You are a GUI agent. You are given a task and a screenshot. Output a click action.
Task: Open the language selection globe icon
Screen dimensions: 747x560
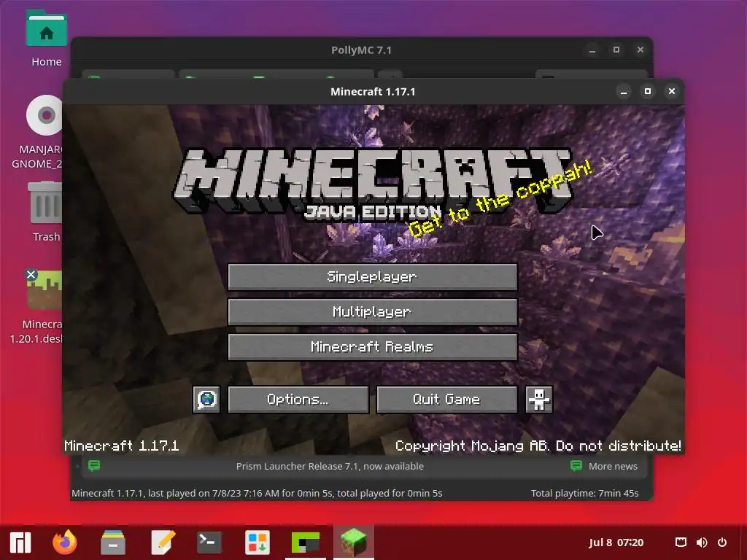pyautogui.click(x=206, y=399)
